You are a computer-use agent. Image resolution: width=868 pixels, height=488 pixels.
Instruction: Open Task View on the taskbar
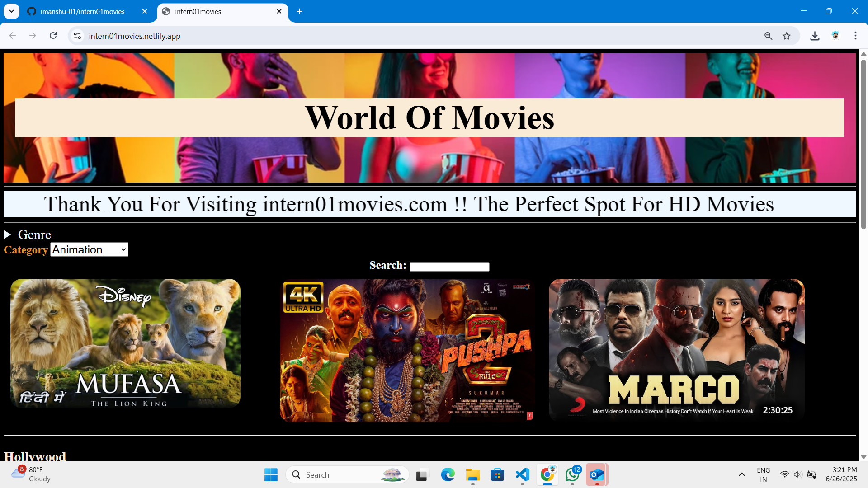422,474
